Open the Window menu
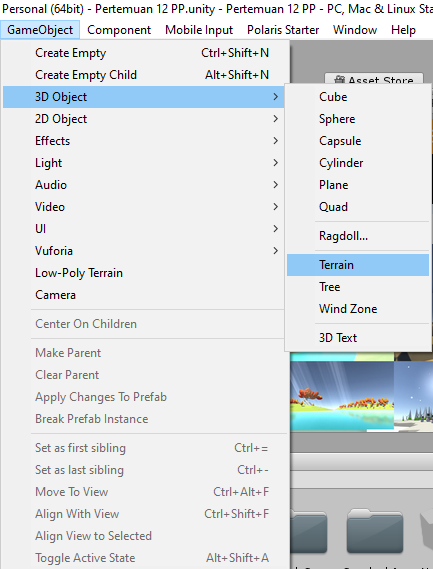The image size is (433, 569). (355, 30)
